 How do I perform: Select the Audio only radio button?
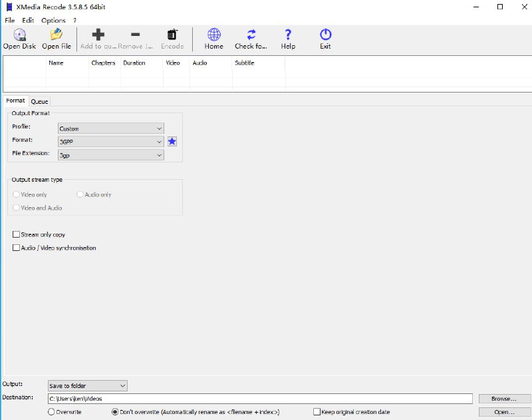pos(80,194)
